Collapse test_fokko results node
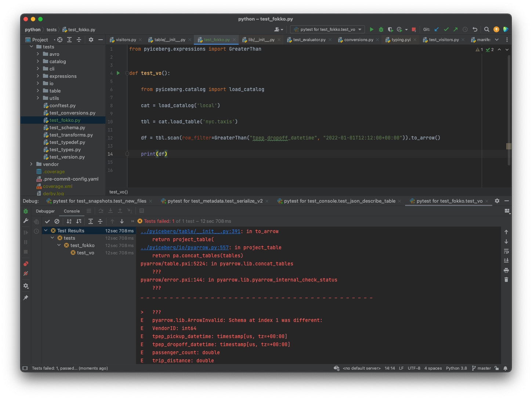 (x=59, y=245)
